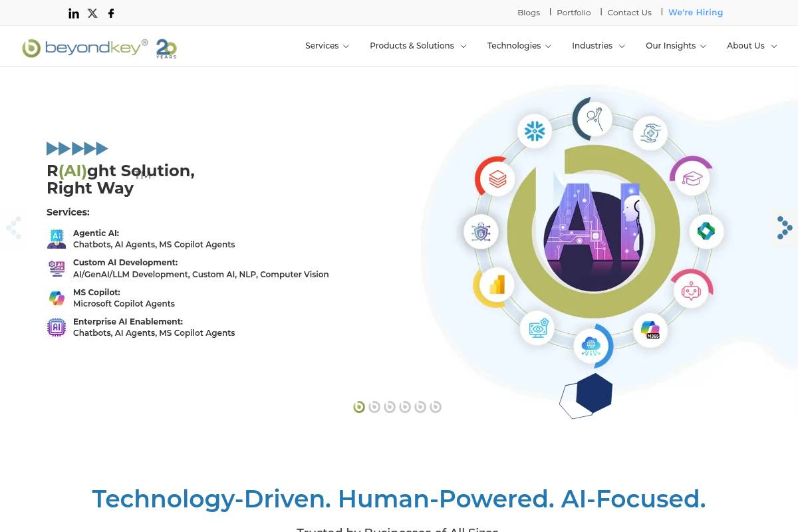Select the first (active green) carousel slide indicator
Screen dimensions: 798x532
[x=359, y=407]
